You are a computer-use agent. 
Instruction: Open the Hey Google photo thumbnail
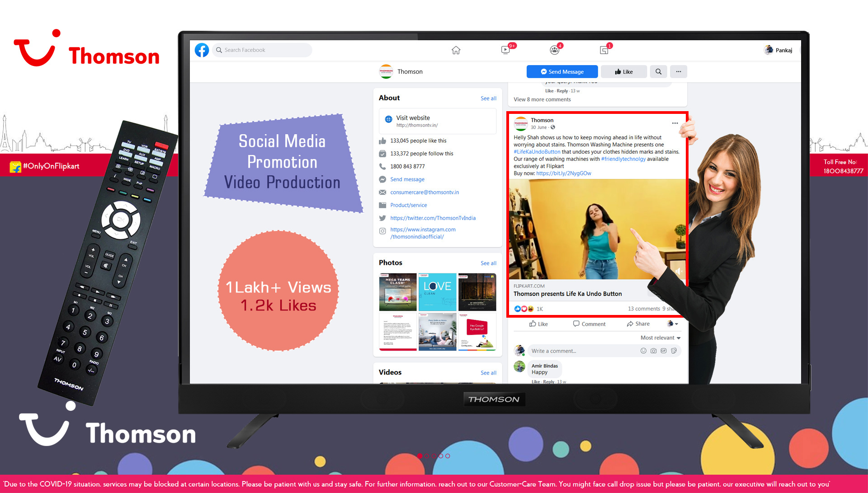coord(477,332)
